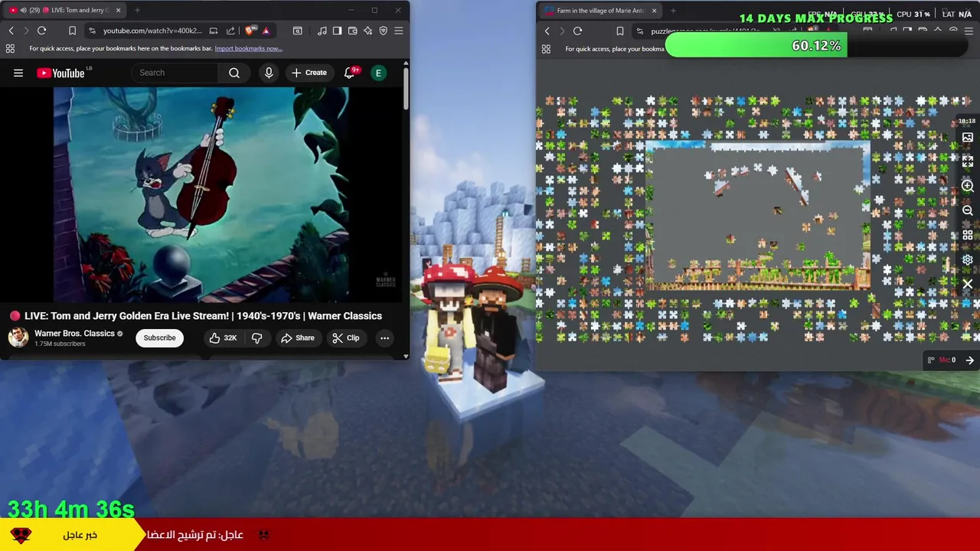Open the account avatar 'E' menu
Image resolution: width=980 pixels, height=551 pixels.
pos(378,73)
